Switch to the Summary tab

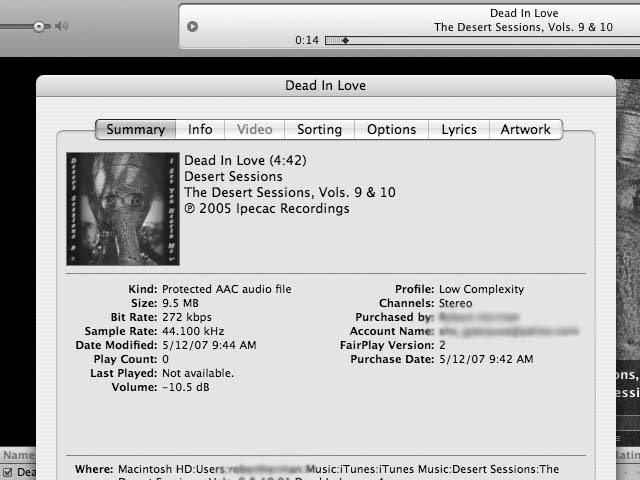tap(136, 129)
